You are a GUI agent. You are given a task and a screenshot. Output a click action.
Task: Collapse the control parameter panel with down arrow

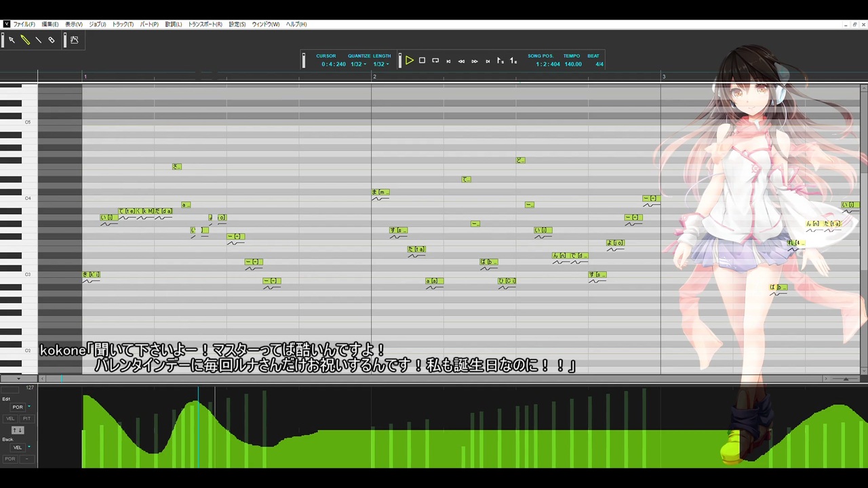point(18,378)
